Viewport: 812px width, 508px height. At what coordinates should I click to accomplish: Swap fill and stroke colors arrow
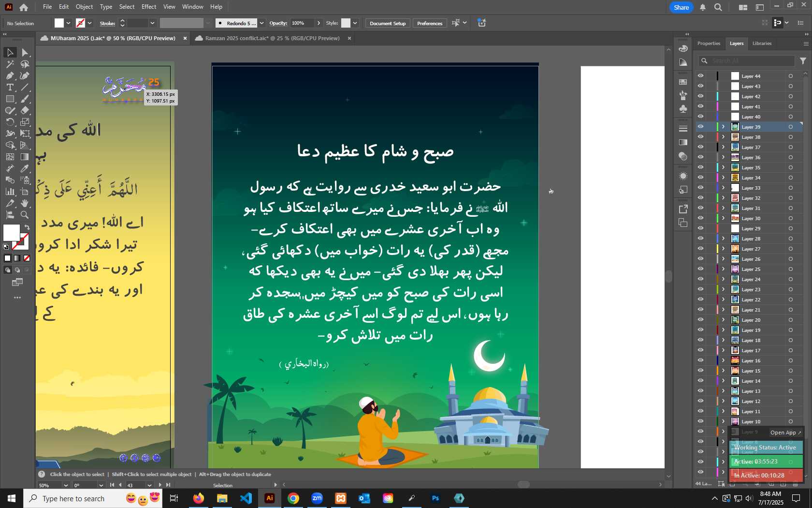(27, 227)
